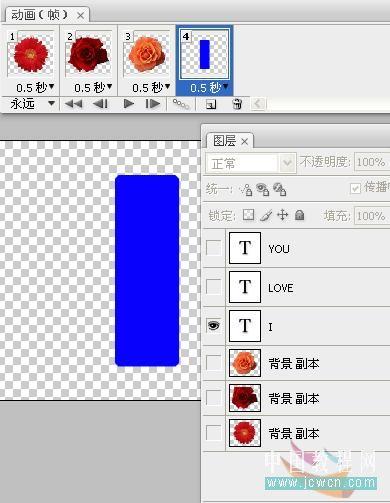This screenshot has height=503, width=390.
Task: Select frame 2 dark rose thumbnail
Action: [x=89, y=55]
